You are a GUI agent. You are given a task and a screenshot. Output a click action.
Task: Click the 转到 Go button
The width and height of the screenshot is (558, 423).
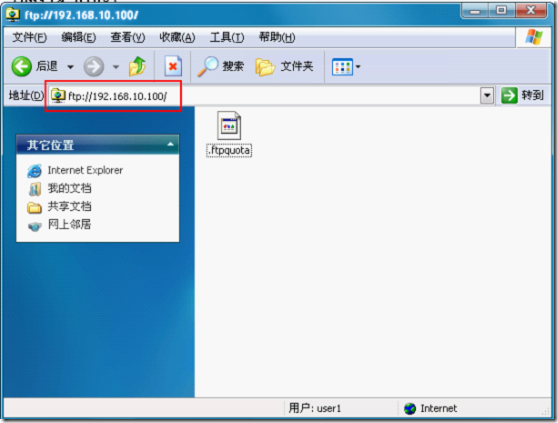522,95
